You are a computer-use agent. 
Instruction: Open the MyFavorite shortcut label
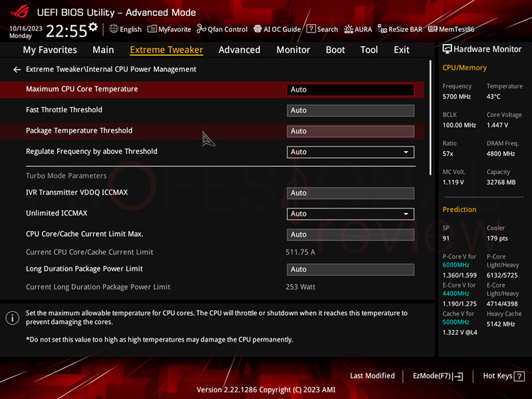coord(174,29)
